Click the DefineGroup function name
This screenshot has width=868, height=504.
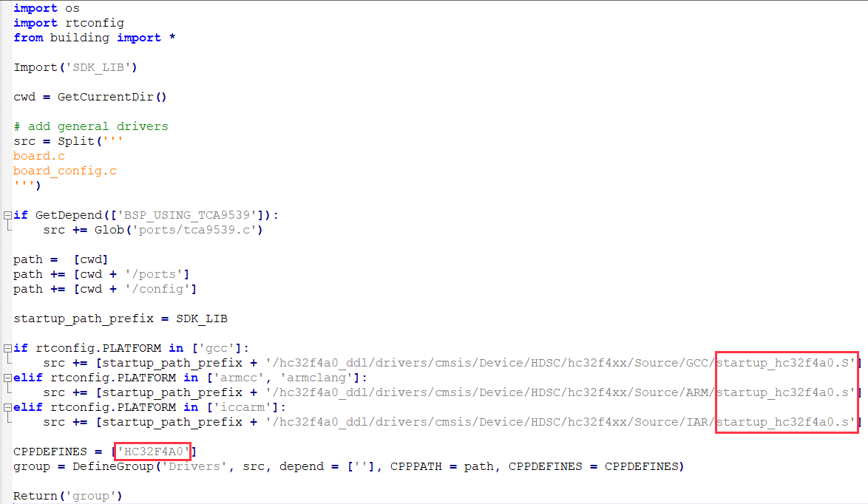[113, 466]
